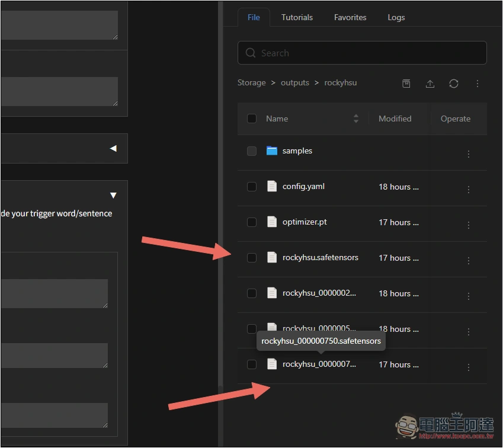503x448 pixels.
Task: Switch to the Tutorials tab
Action: coord(297,17)
